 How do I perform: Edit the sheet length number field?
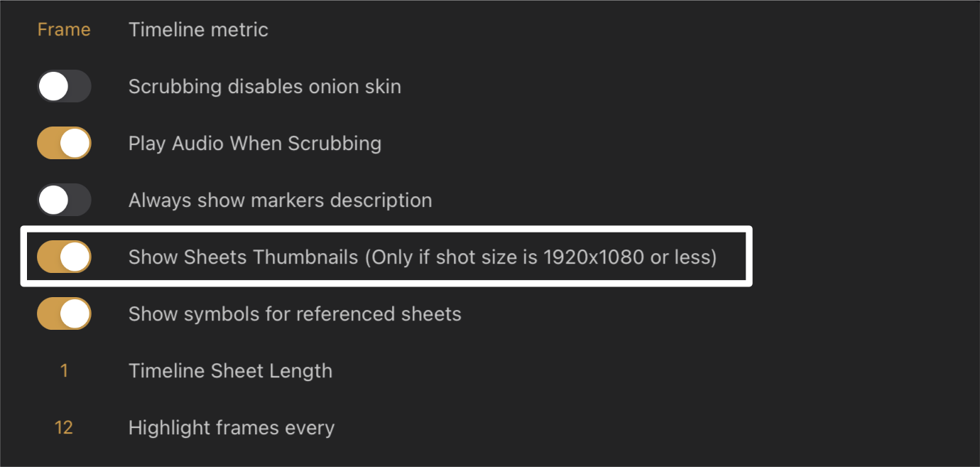pyautogui.click(x=64, y=371)
